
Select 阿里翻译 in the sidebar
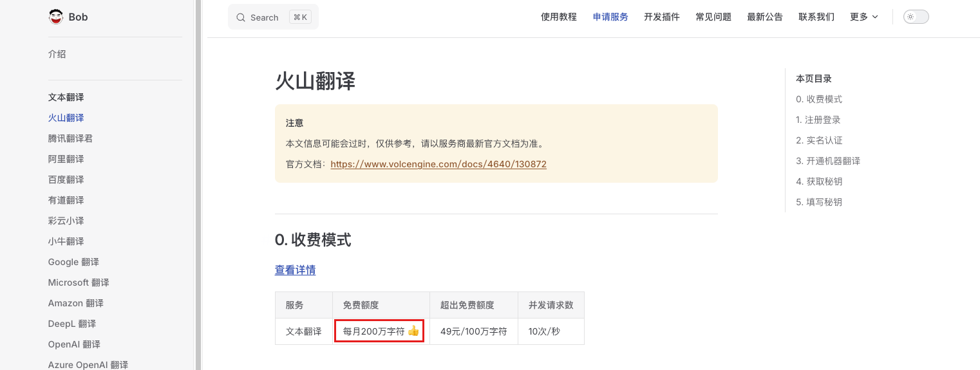pyautogui.click(x=66, y=159)
